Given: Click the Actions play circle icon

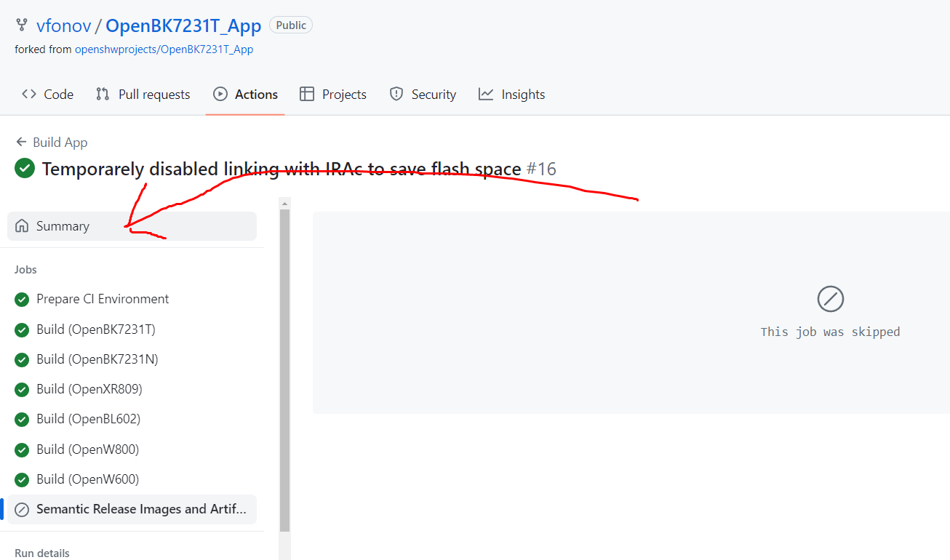Looking at the screenshot, I should point(220,95).
